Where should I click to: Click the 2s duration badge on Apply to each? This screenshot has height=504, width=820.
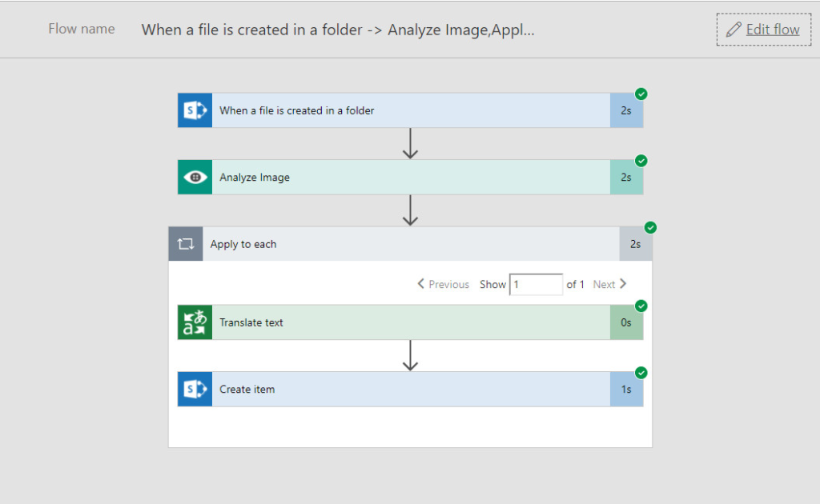(x=635, y=243)
